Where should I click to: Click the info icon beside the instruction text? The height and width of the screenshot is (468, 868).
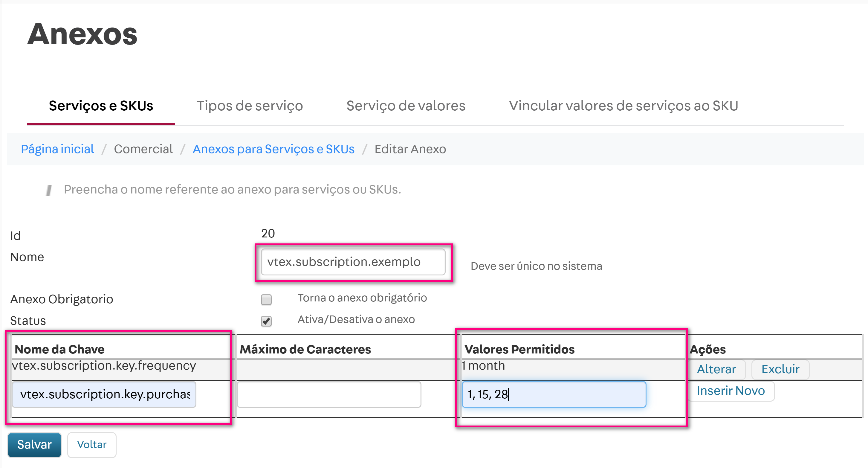point(49,190)
